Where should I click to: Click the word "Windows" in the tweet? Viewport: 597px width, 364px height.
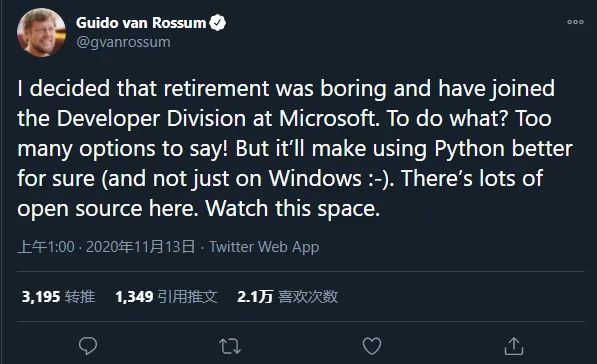[315, 178]
